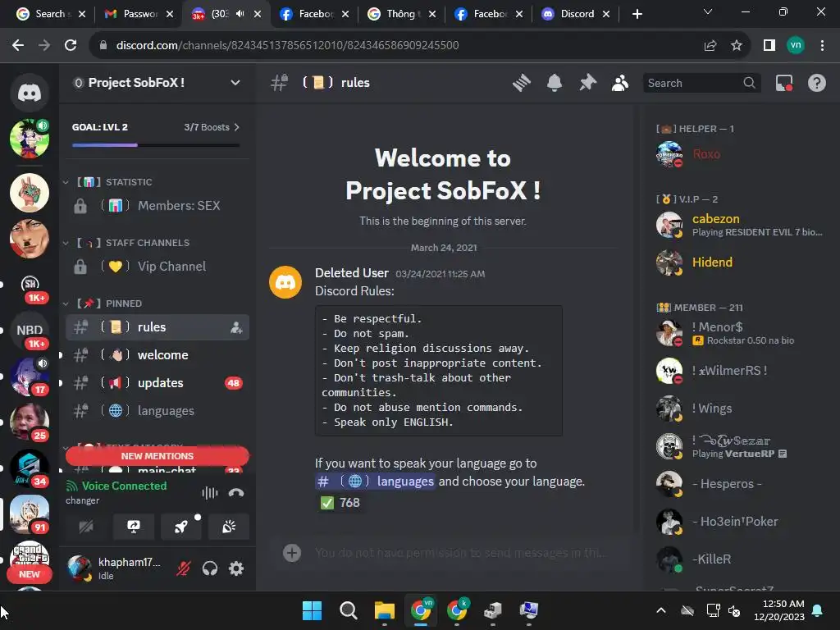840x630 pixels.
Task: Open the welcome channel
Action: pos(157,355)
